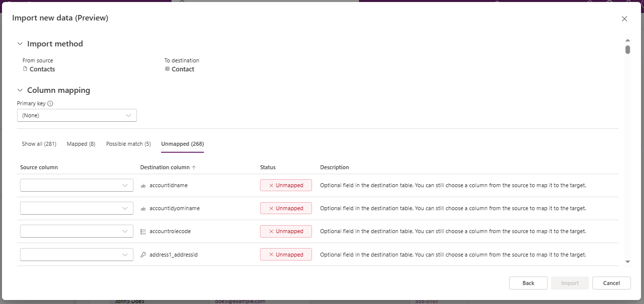Open the Possible match (5) tab
Viewport: 644px width, 304px height.
128,144
